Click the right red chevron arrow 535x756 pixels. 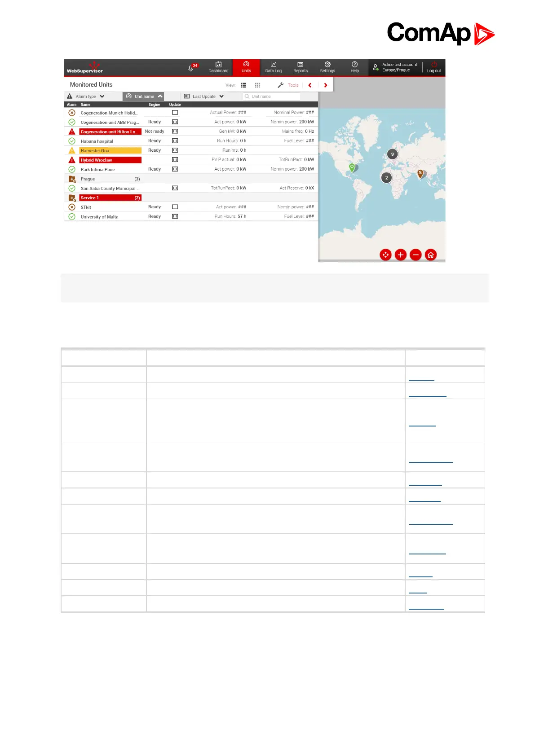(x=326, y=85)
